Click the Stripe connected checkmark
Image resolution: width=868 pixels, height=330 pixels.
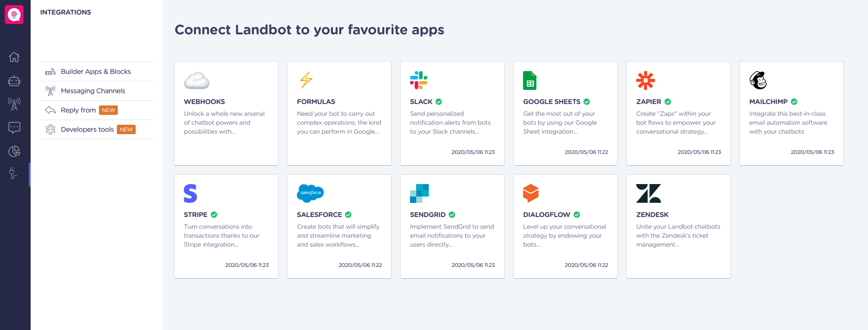coord(214,215)
